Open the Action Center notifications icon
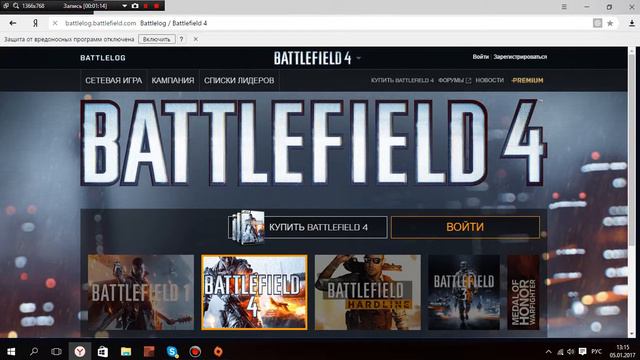 coord(582,351)
